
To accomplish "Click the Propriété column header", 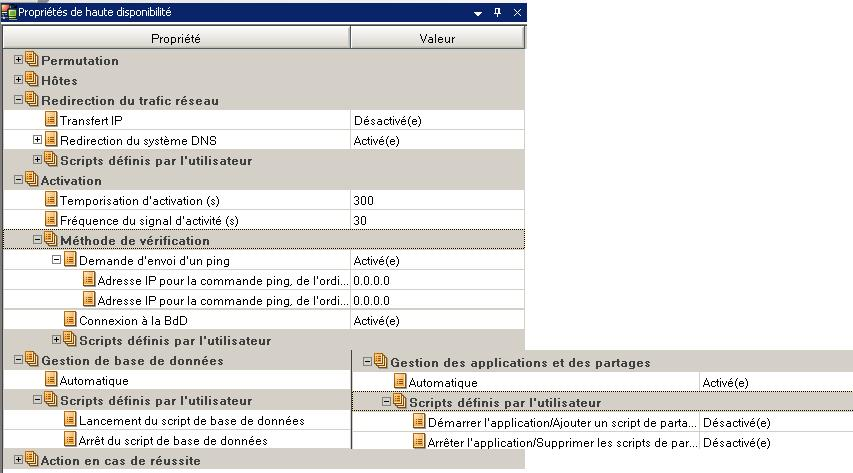I will click(x=176, y=38).
